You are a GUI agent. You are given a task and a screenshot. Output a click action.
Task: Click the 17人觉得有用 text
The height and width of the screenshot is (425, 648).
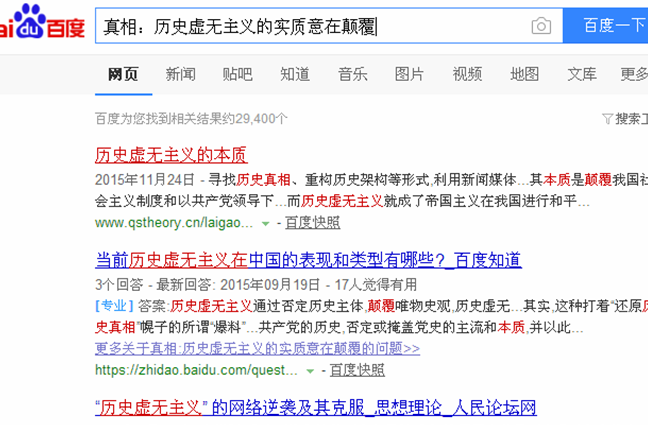pos(376,285)
